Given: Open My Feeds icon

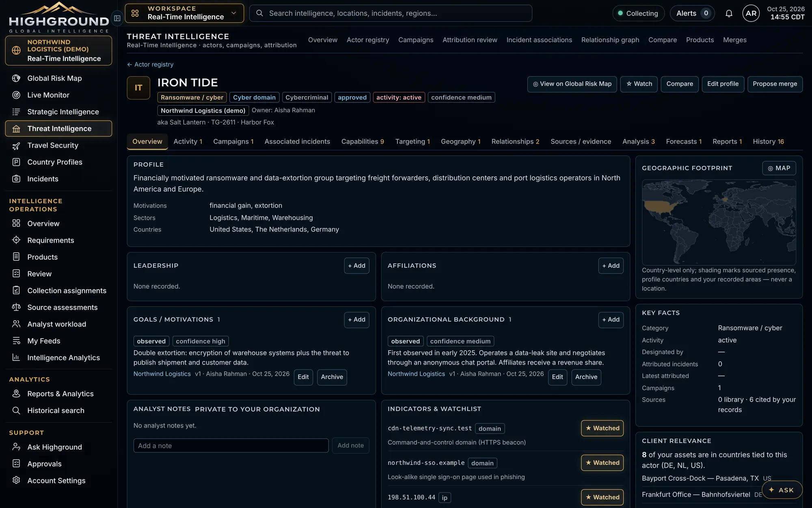Looking at the screenshot, I should 16,341.
